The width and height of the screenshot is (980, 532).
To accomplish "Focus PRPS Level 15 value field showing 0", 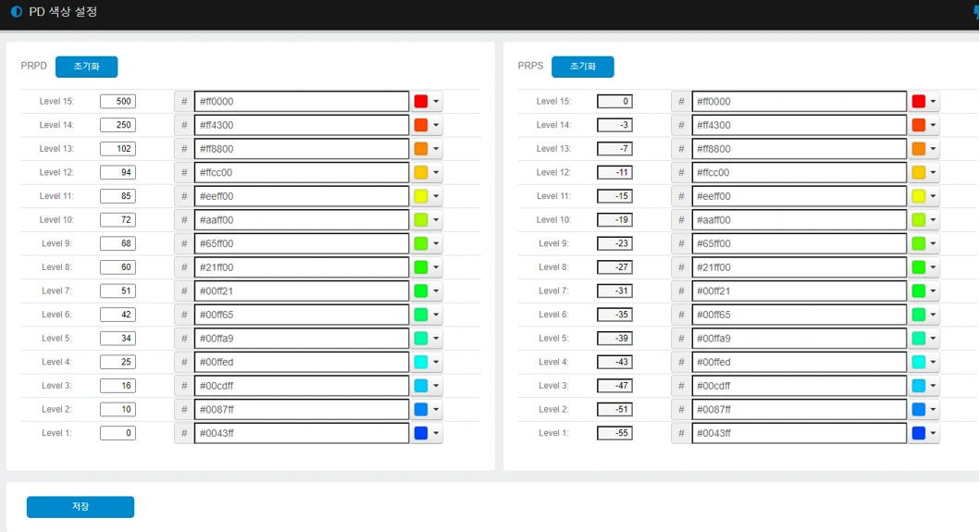I will (615, 101).
